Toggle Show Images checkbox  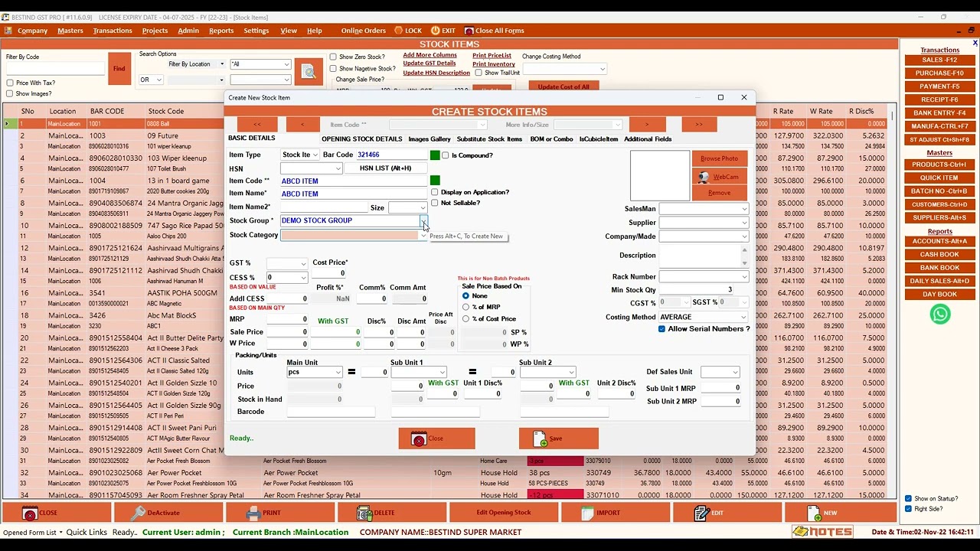tap(10, 93)
